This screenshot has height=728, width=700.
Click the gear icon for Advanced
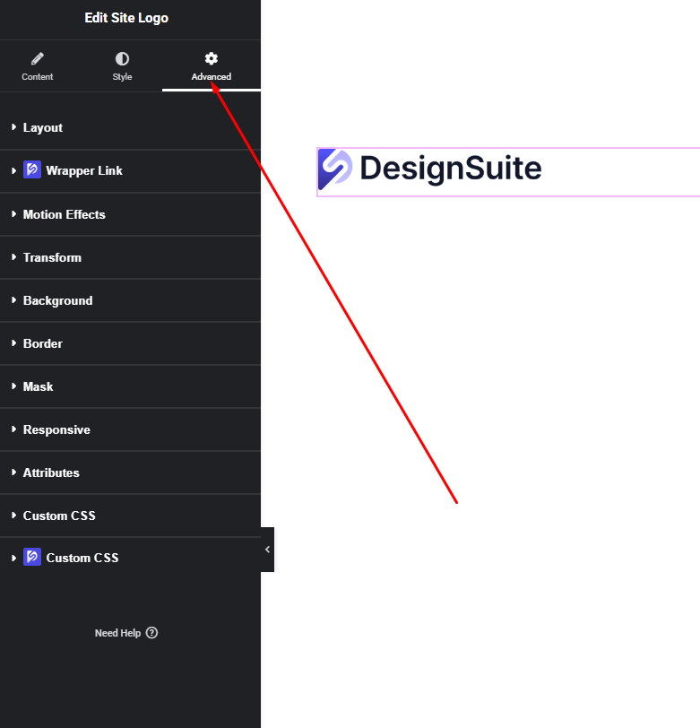(x=212, y=59)
